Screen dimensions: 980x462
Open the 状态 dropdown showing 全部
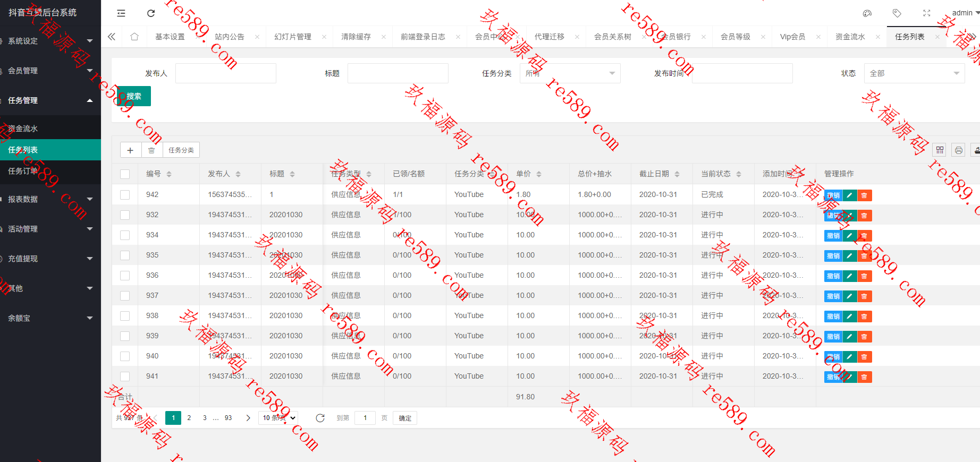pos(915,73)
